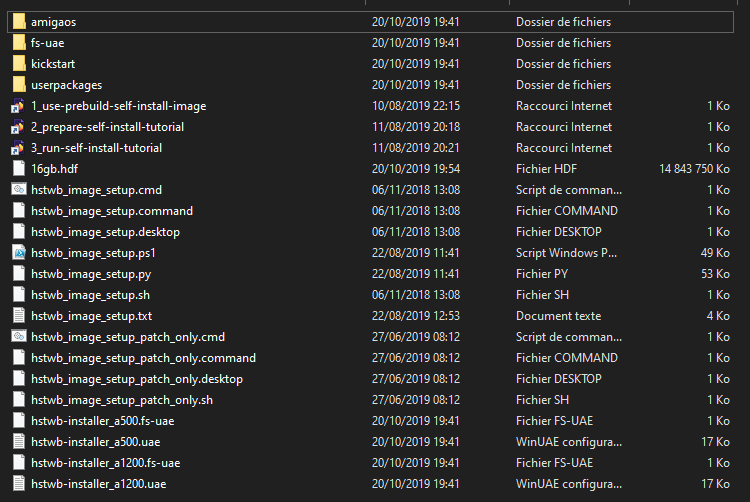Click the Fichier HDF type cell

[547, 169]
